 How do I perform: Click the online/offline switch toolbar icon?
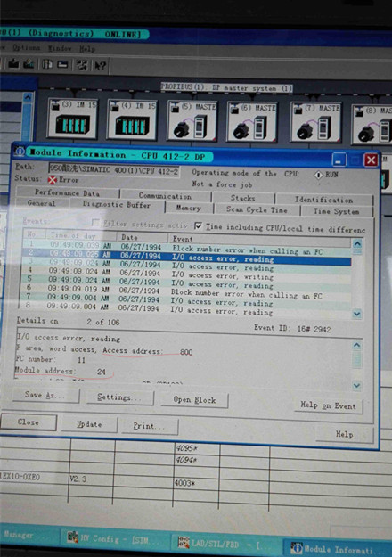coord(82,65)
